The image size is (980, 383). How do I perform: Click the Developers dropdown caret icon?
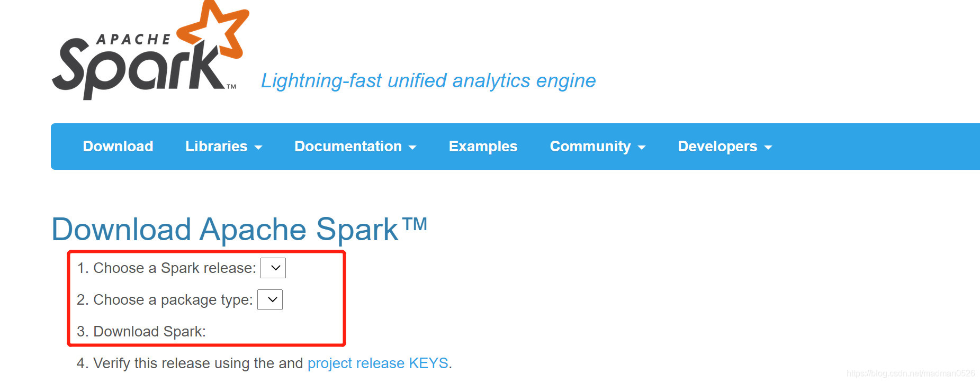click(x=769, y=148)
